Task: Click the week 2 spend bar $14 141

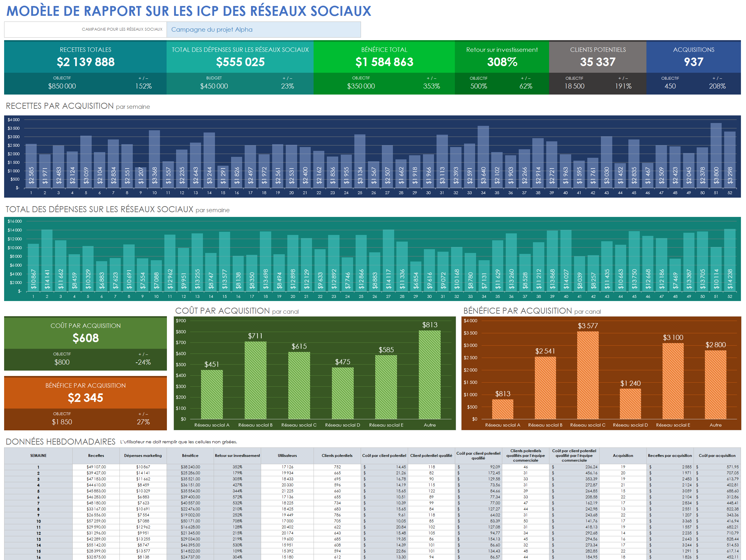Action: (x=47, y=260)
